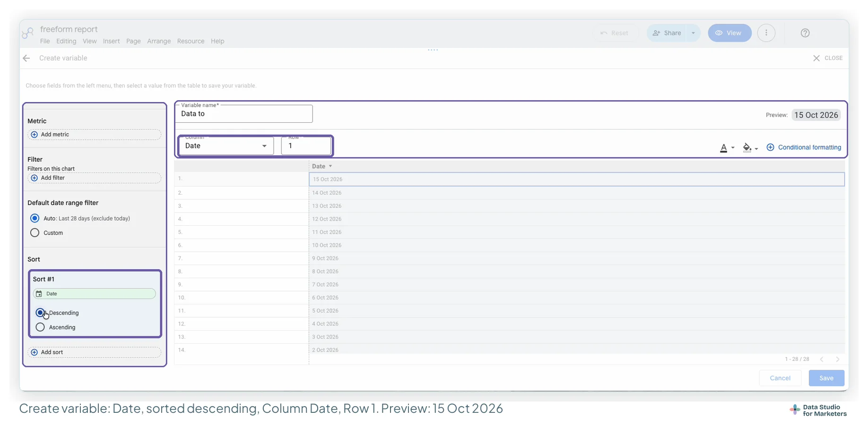Open the File menu
868x427 pixels.
click(45, 42)
